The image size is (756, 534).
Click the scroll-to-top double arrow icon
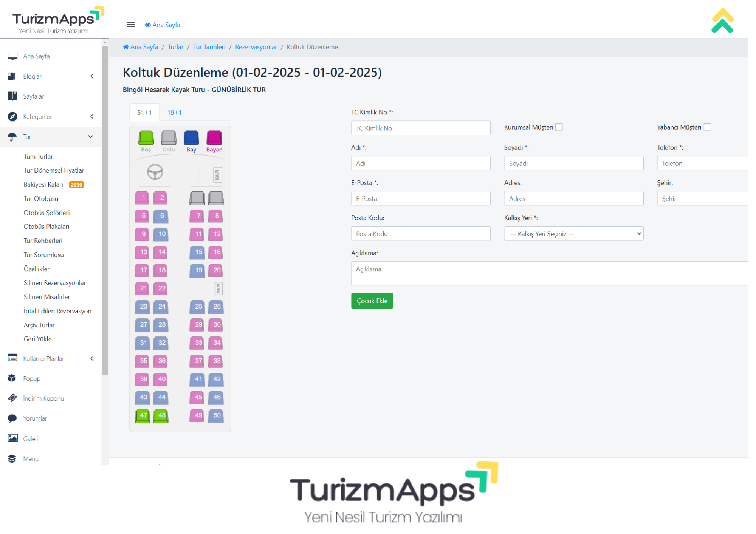pyautogui.click(x=722, y=21)
